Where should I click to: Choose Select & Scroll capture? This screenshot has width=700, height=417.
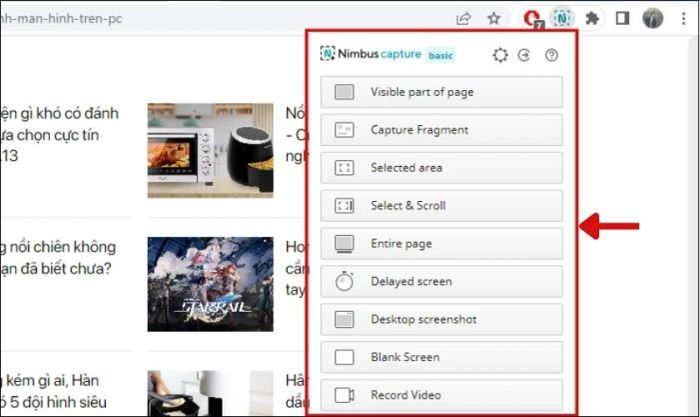pos(442,206)
